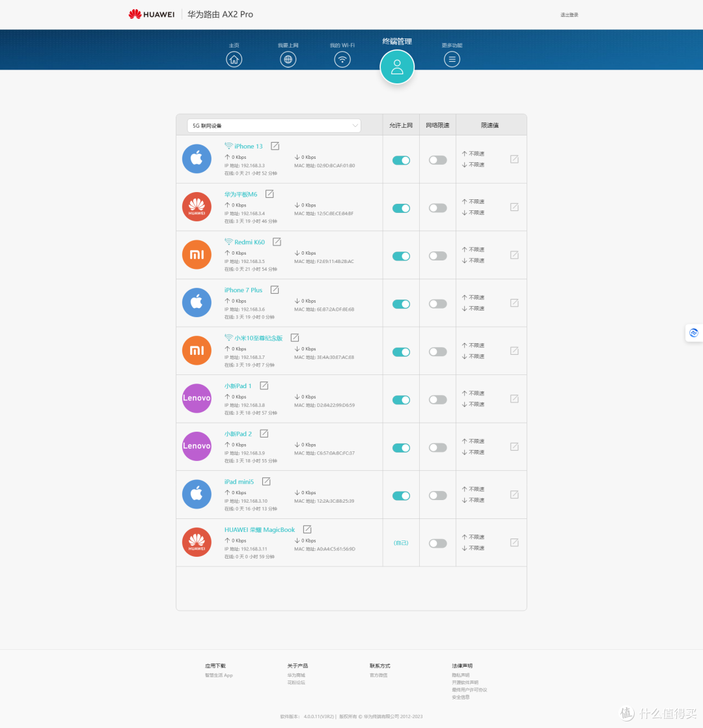The width and height of the screenshot is (703, 728).
Task: Click the Redmi K60 device name
Action: tap(250, 242)
